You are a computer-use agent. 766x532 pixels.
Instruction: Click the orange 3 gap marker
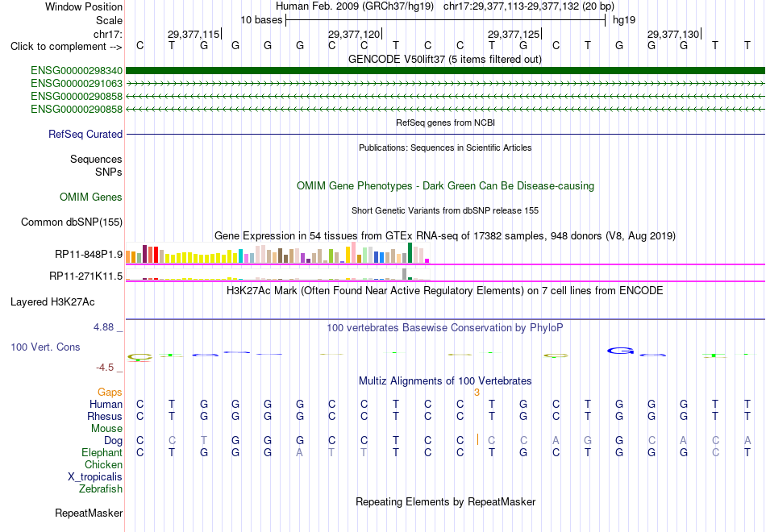pos(477,393)
